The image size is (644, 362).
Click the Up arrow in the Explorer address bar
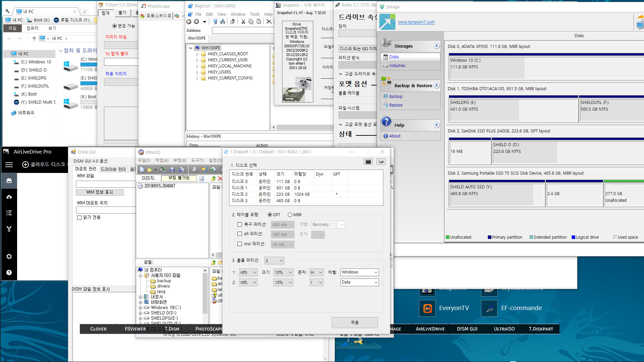pos(34,39)
